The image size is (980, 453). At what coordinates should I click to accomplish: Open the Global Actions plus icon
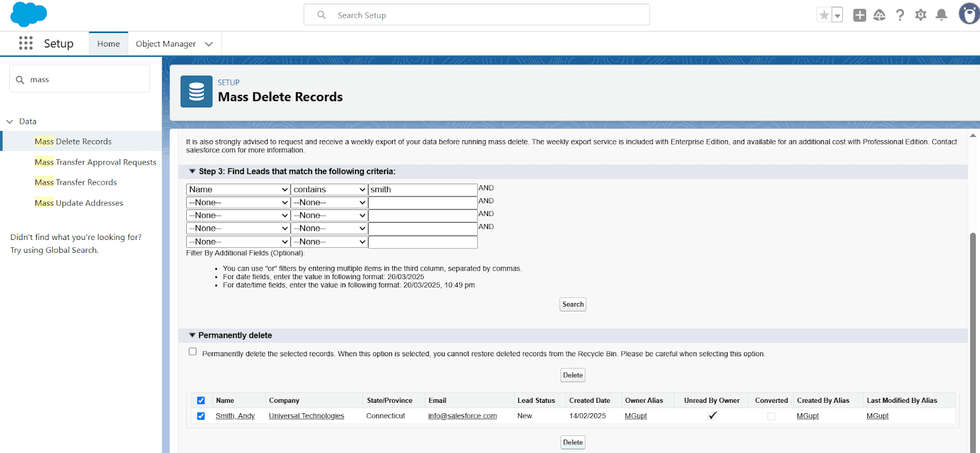pos(859,15)
